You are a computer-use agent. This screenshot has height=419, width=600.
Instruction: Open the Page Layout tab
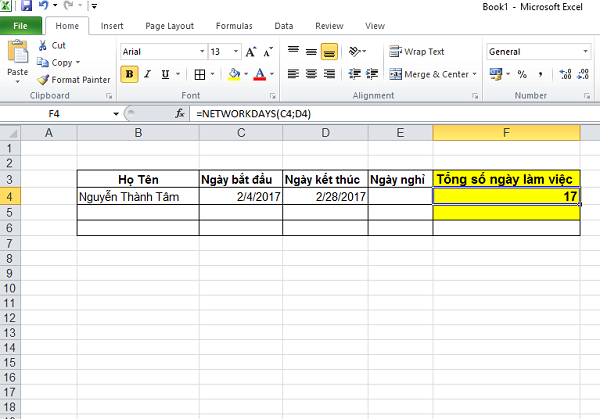167,26
